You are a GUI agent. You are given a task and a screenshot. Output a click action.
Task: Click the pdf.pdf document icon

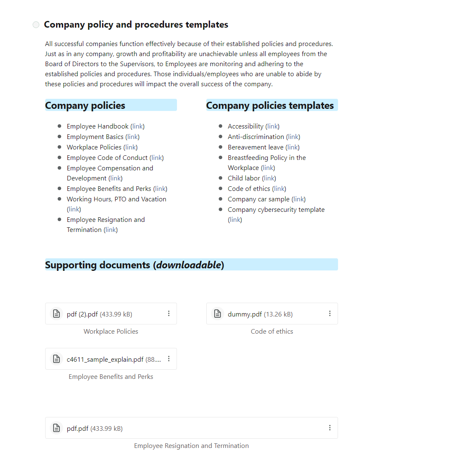[x=56, y=428]
